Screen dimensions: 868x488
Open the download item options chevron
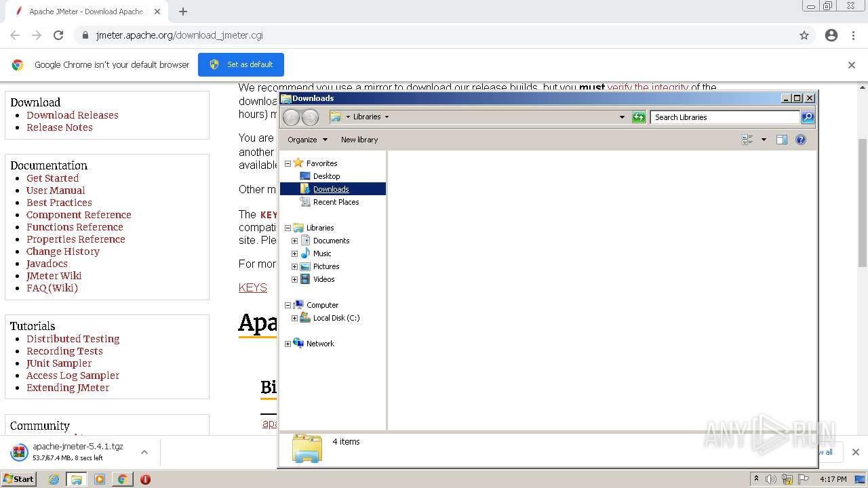pyautogui.click(x=144, y=452)
